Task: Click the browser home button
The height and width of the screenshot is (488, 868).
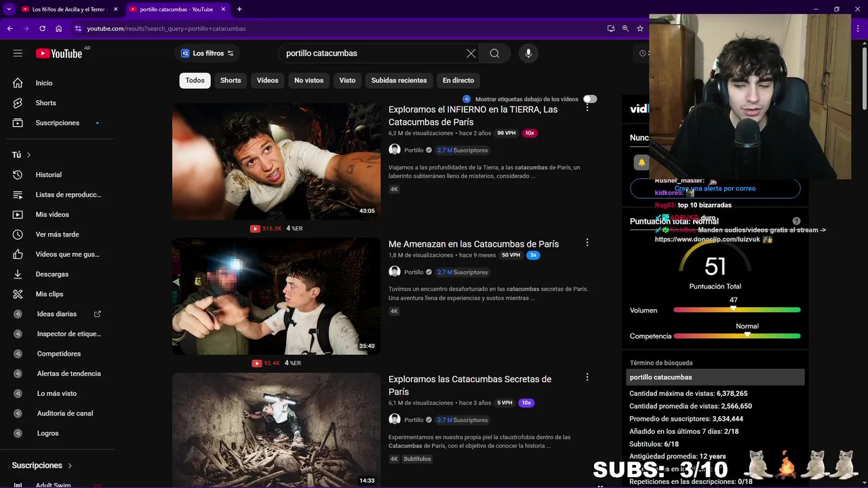Action: (58, 28)
